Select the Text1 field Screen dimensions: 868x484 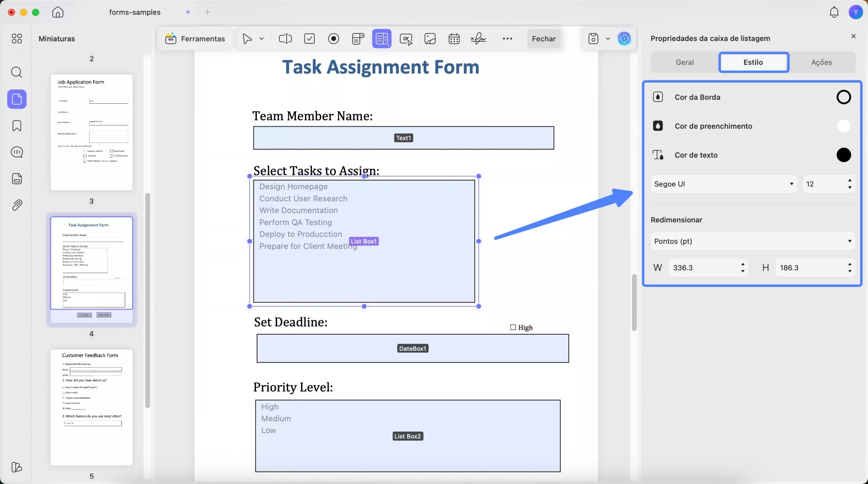click(403, 138)
